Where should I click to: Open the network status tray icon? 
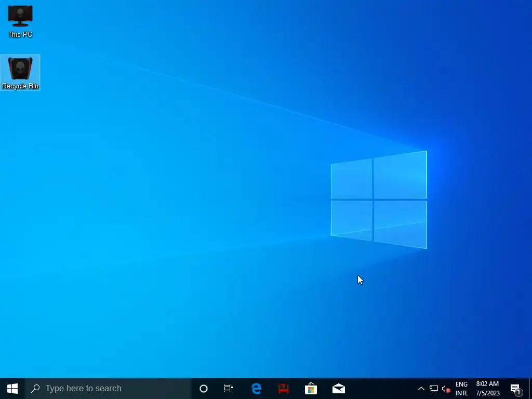click(x=434, y=389)
